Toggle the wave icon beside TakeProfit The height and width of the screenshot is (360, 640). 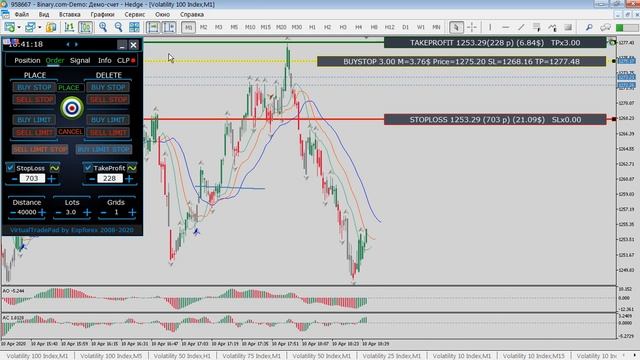click(x=131, y=168)
